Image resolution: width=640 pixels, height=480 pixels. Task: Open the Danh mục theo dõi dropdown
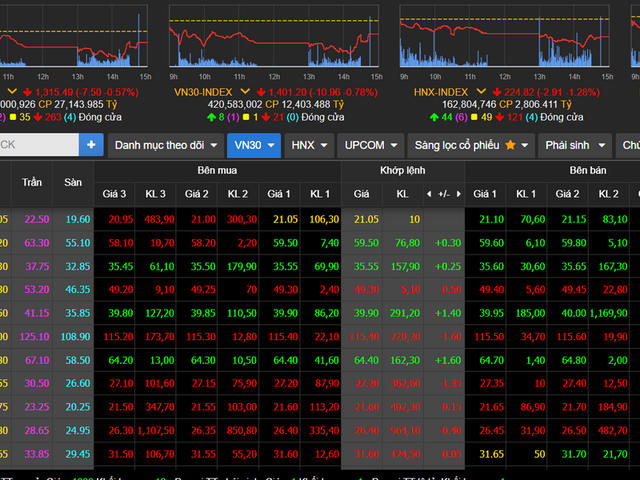(x=163, y=145)
